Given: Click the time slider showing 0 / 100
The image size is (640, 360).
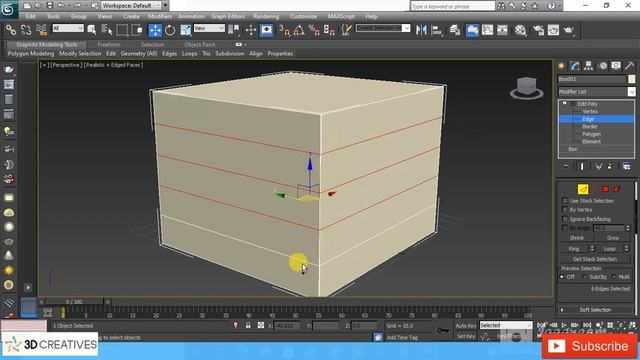Looking at the screenshot, I should pyautogui.click(x=74, y=302).
